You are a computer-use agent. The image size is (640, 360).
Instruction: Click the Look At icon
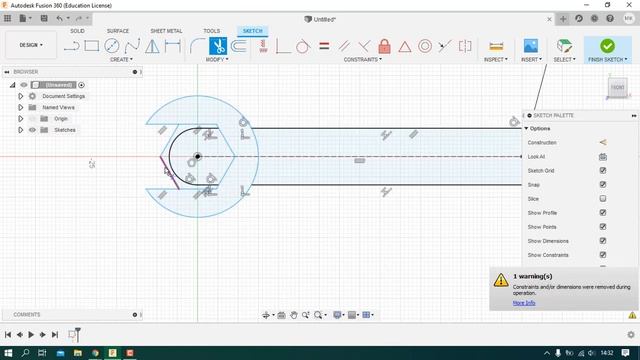[x=602, y=157]
